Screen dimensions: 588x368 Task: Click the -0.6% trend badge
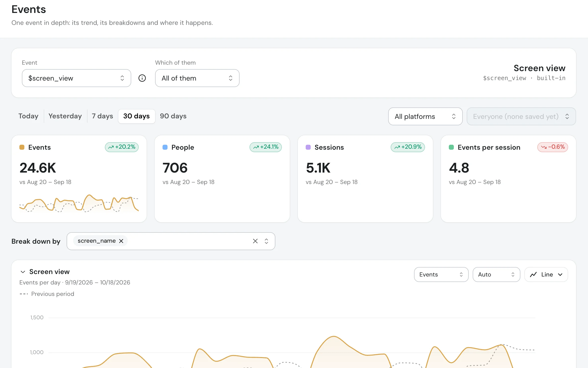point(553,147)
